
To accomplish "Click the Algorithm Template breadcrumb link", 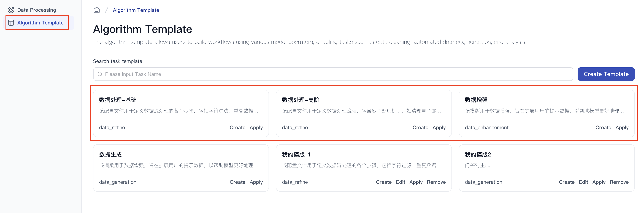I will click(x=136, y=10).
